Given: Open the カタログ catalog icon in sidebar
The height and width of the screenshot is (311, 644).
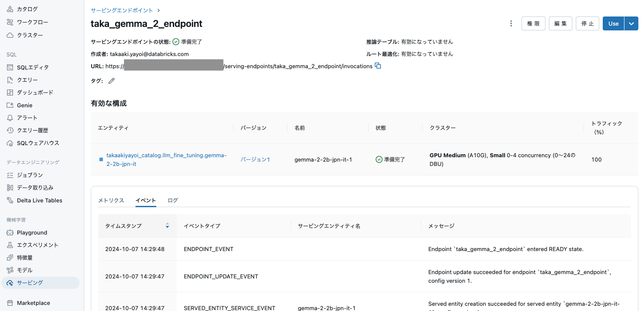Looking at the screenshot, I should pos(10,9).
